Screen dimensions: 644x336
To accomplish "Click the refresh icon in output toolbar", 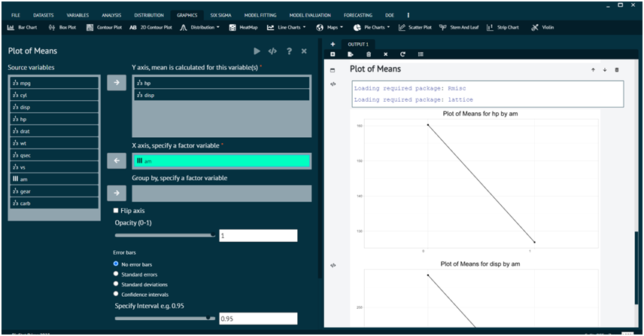I will coord(402,54).
